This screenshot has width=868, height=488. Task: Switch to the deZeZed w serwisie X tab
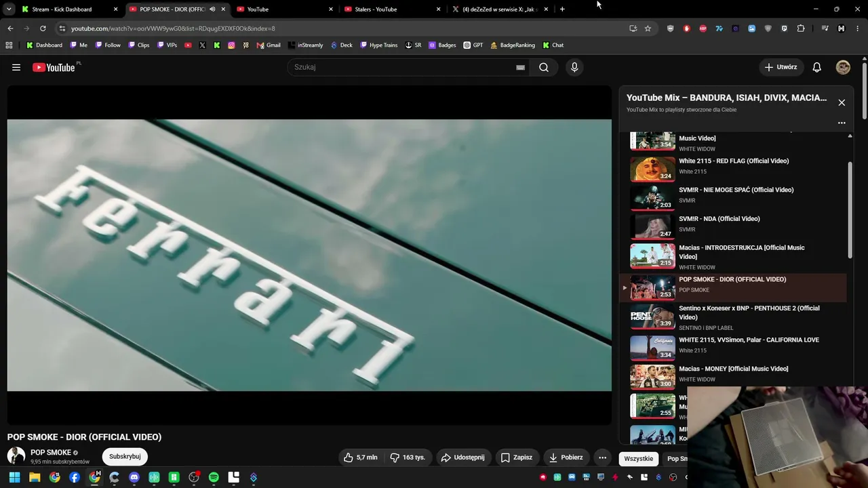click(x=500, y=9)
